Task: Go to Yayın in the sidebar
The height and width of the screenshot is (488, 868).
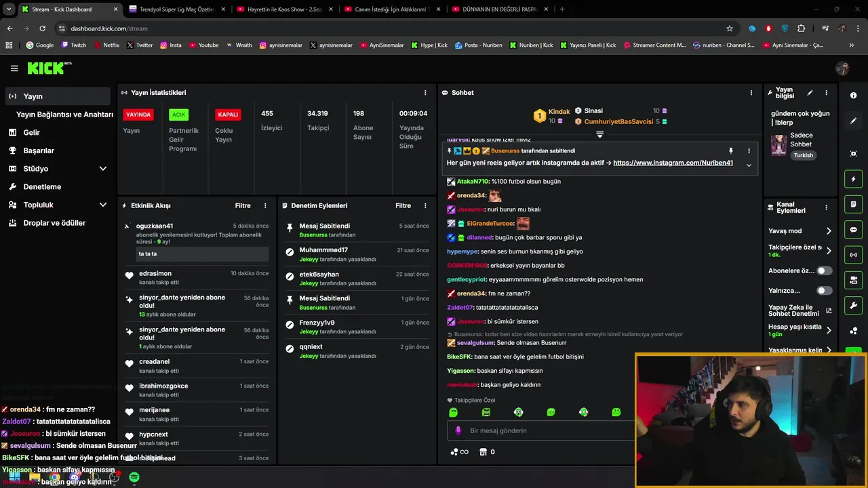Action: pyautogui.click(x=57, y=96)
